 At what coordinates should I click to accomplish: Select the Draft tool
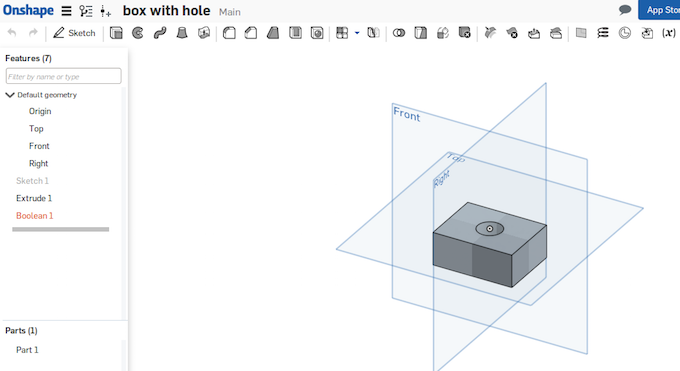point(273,33)
